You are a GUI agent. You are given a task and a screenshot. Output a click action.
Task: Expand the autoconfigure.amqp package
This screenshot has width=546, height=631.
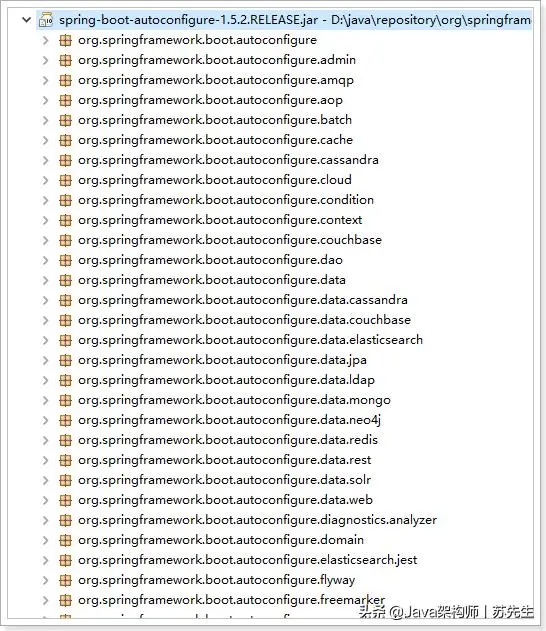click(x=45, y=80)
